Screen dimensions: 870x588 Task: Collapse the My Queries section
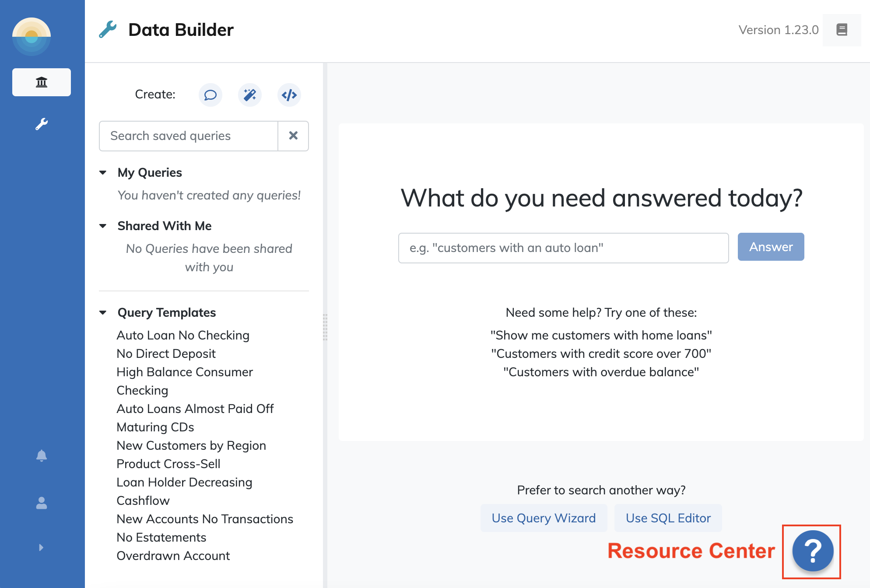pos(103,173)
